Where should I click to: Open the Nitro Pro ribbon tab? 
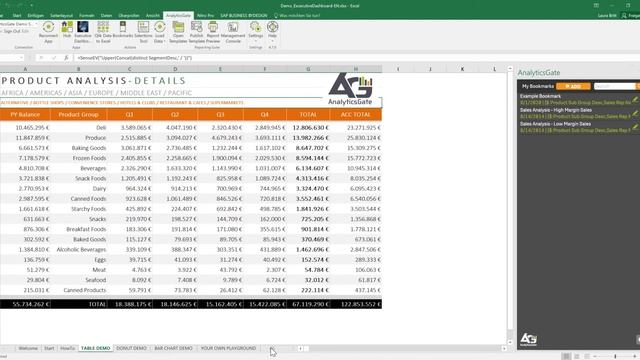pyautogui.click(x=205, y=16)
